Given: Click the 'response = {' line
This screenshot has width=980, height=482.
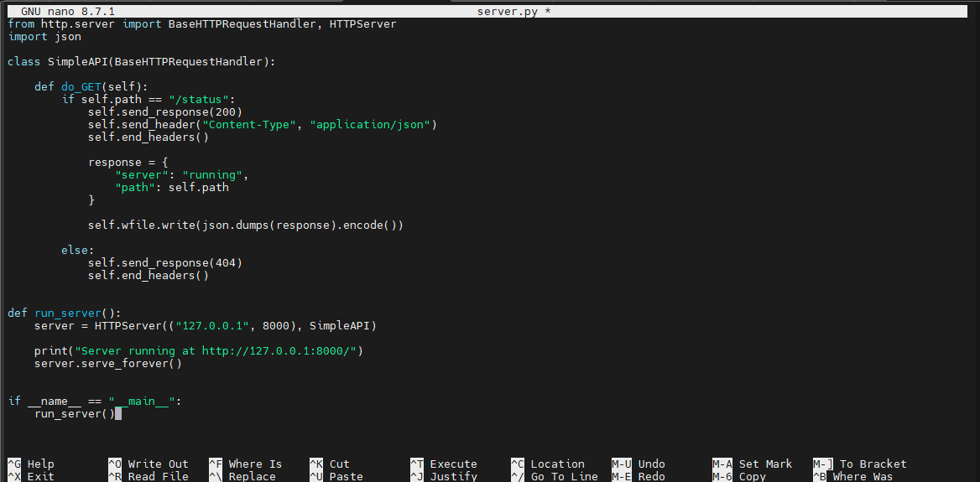Looking at the screenshot, I should [128, 163].
